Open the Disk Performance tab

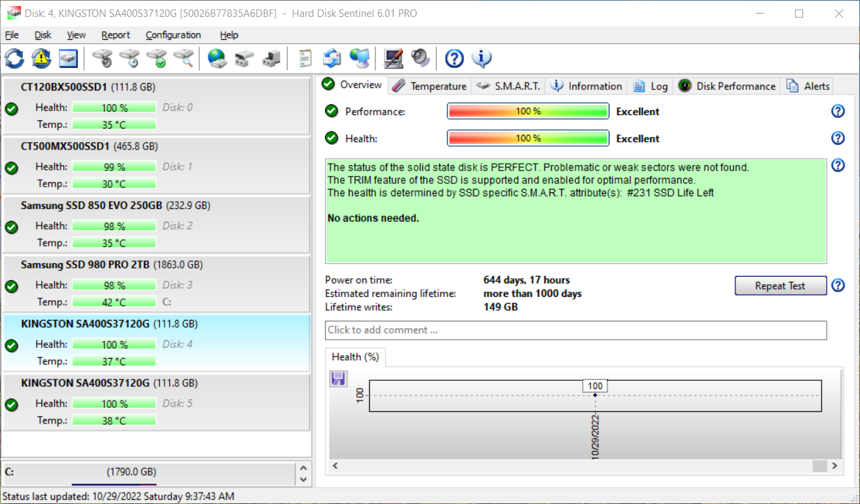click(727, 86)
